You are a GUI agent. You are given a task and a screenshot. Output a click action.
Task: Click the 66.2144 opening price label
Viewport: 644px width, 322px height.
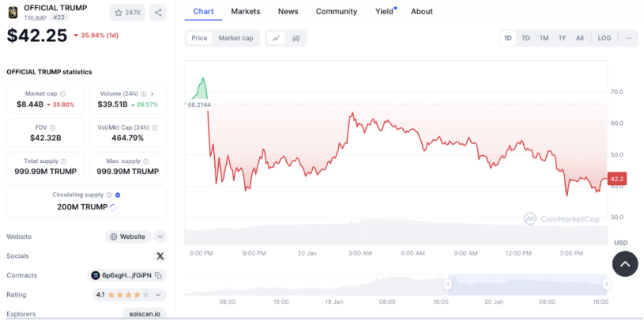(199, 105)
